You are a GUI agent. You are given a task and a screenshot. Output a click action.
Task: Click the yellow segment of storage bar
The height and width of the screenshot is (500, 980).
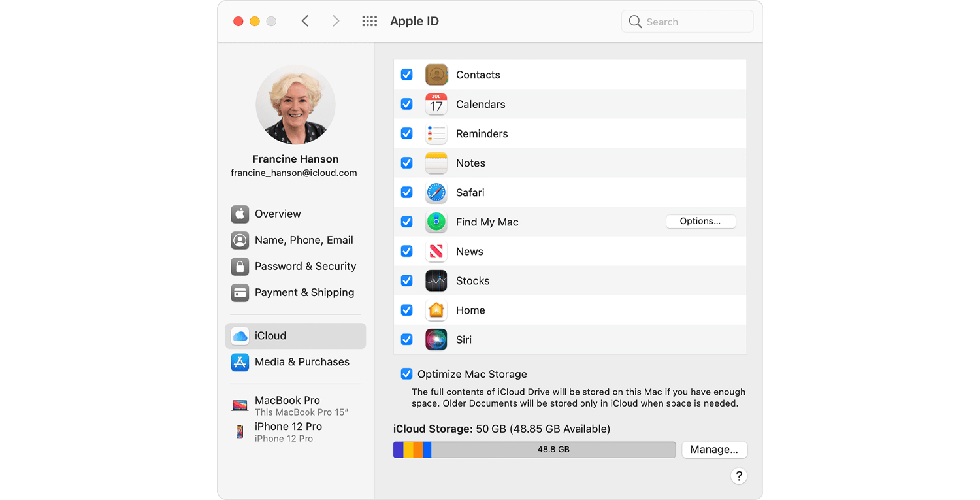(408, 450)
